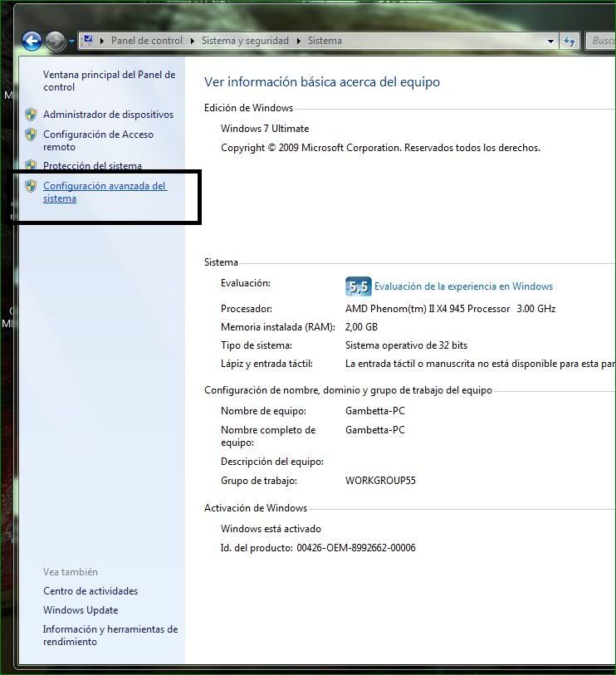The image size is (616, 675).
Task: Open Evaluación de la experiencia en Windows
Action: point(463,286)
